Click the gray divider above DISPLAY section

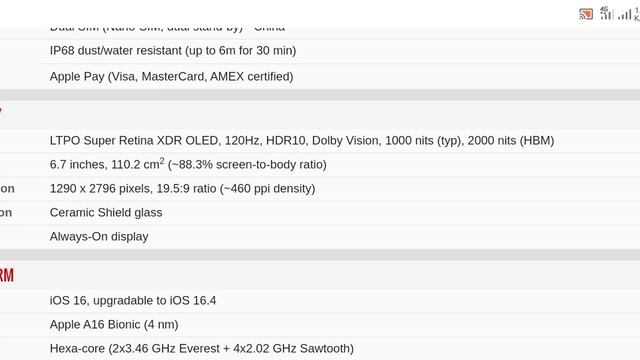[320, 95]
